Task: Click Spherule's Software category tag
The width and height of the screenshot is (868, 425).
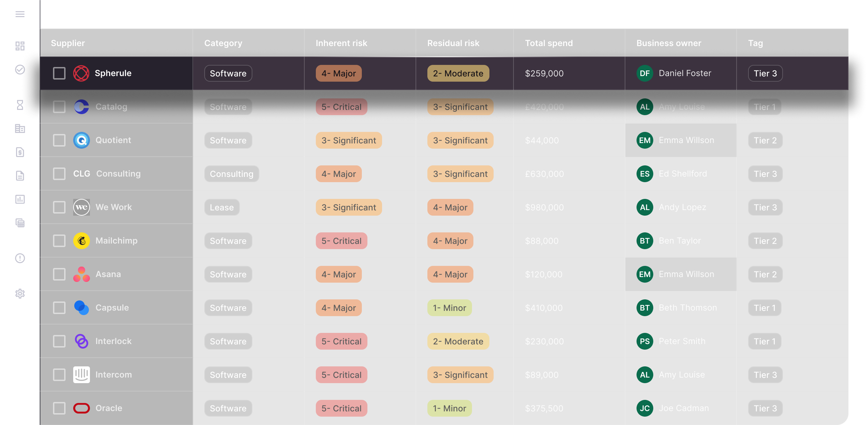Action: point(228,73)
